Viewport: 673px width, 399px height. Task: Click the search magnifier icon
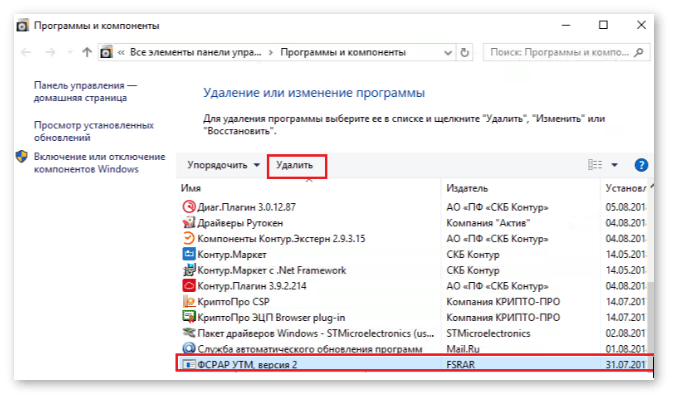point(639,52)
